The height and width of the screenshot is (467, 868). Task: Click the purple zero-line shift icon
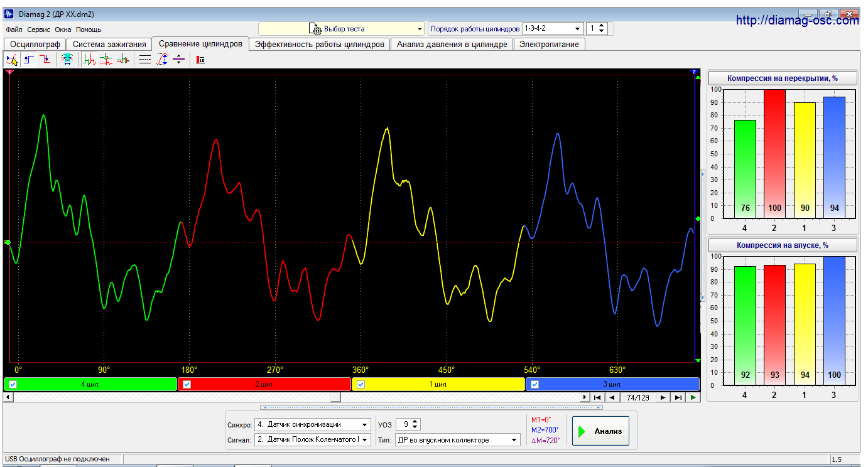(x=178, y=60)
